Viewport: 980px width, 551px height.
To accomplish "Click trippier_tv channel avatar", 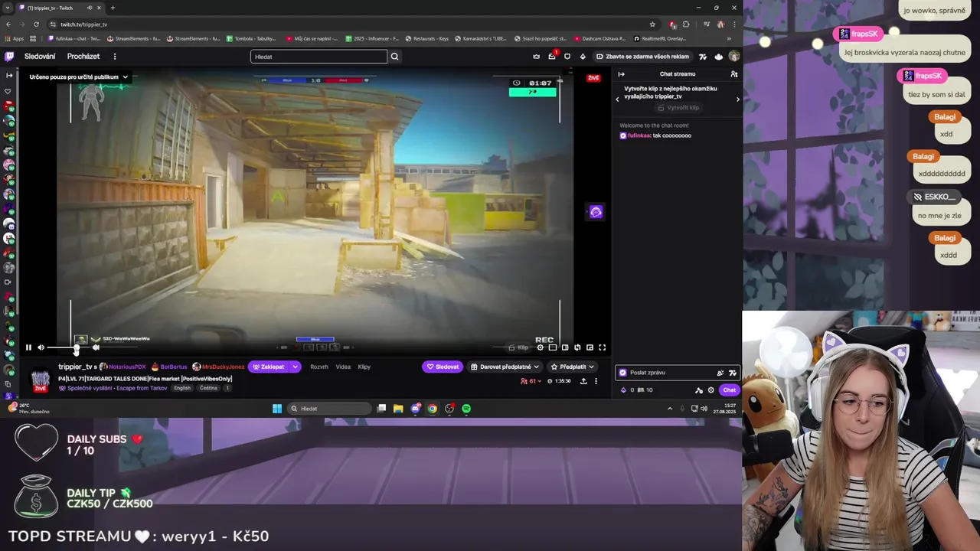I will click(x=41, y=379).
